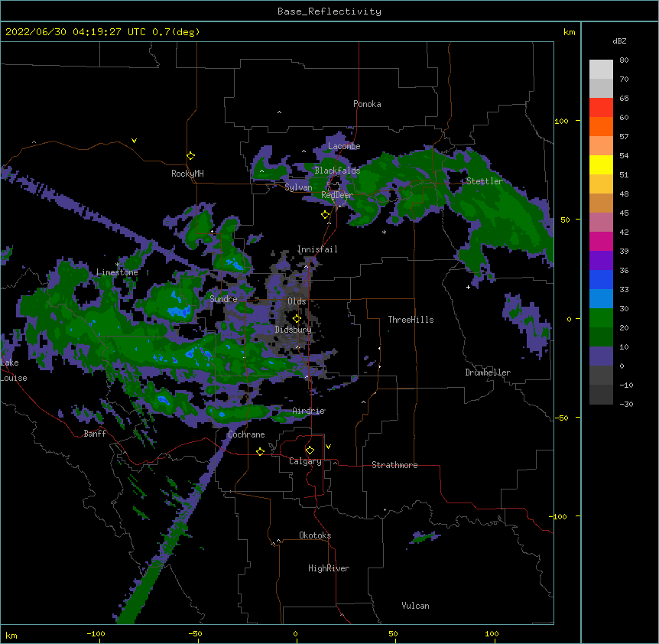
Task: Click the Drumheller label
Action: 488,372
